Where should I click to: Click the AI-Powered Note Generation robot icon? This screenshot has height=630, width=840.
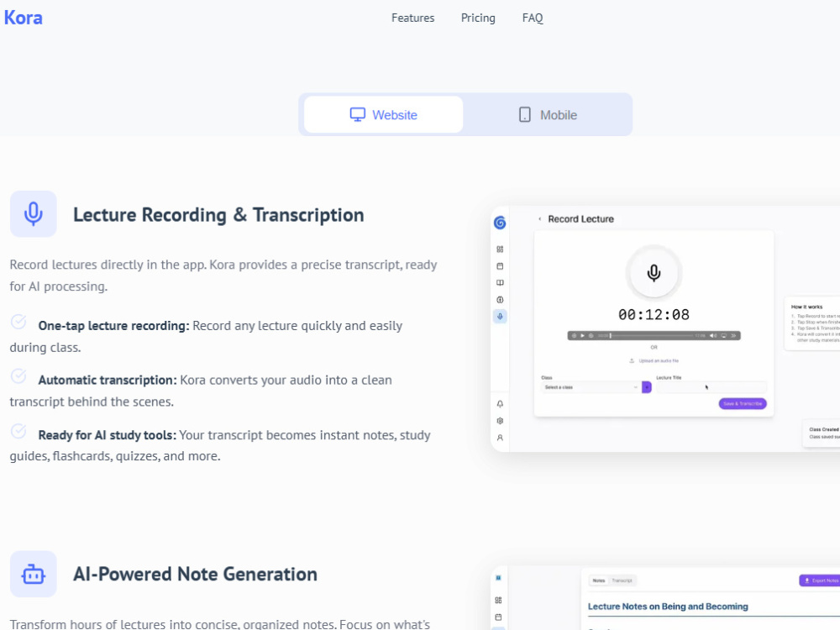point(34,574)
